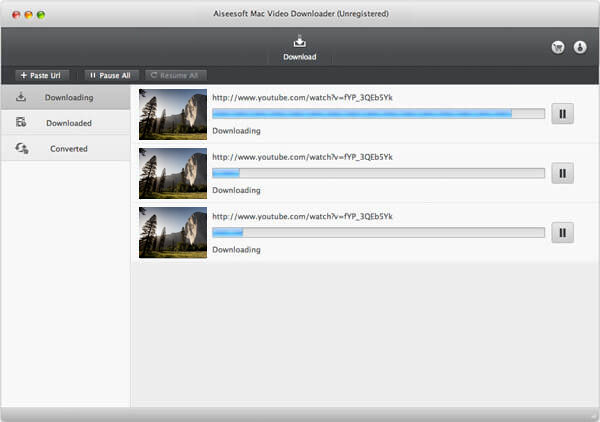The height and width of the screenshot is (422, 600).
Task: Click the third download's progress bar
Action: point(378,232)
